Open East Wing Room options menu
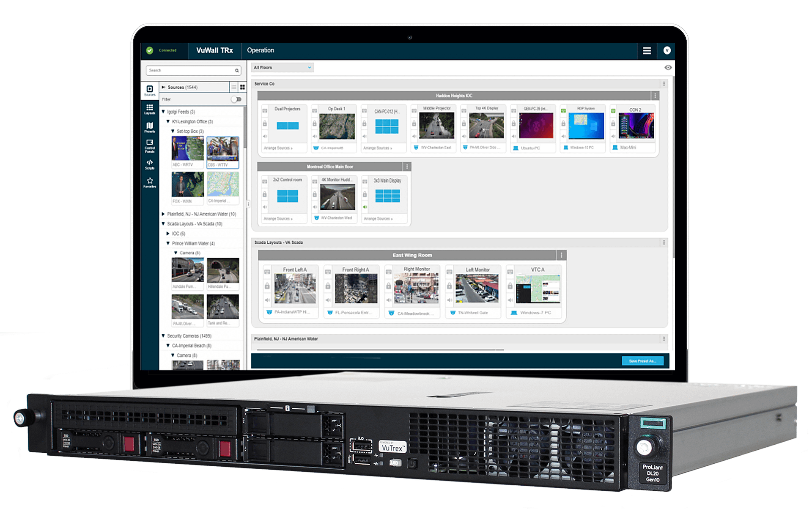812x520 pixels. (x=561, y=255)
